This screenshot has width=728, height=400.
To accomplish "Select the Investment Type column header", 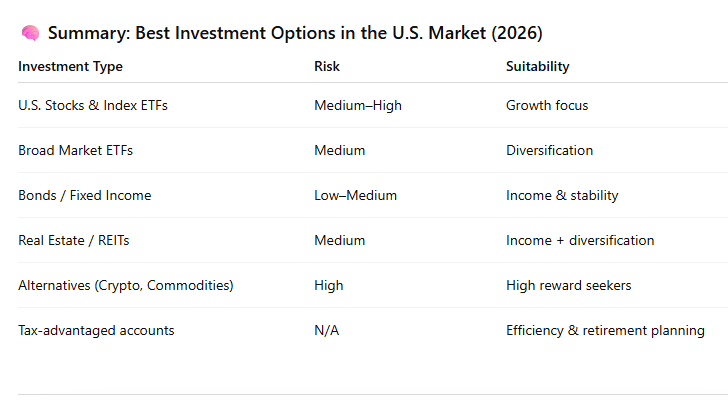I will tap(70, 67).
